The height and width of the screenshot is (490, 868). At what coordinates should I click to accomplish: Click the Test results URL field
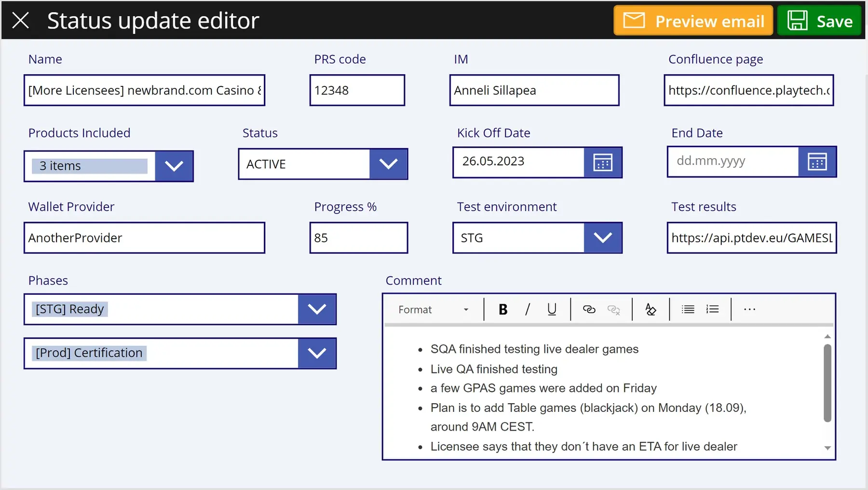752,238
